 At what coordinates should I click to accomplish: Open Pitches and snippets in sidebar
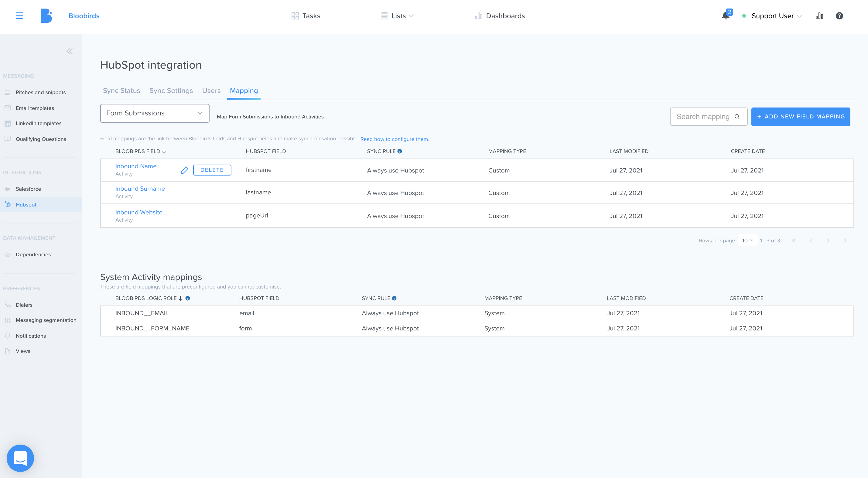40,92
